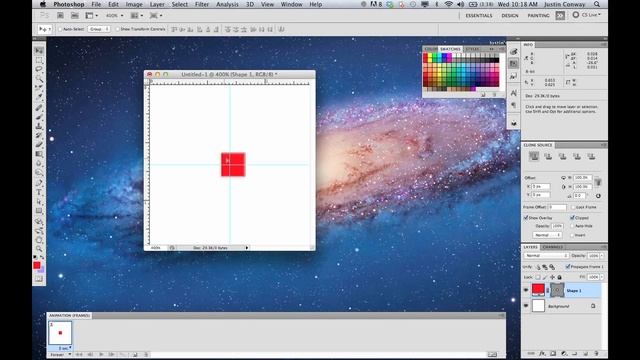Select the Horizontal Type tool
Screen dimensions: 640x360
[39, 192]
